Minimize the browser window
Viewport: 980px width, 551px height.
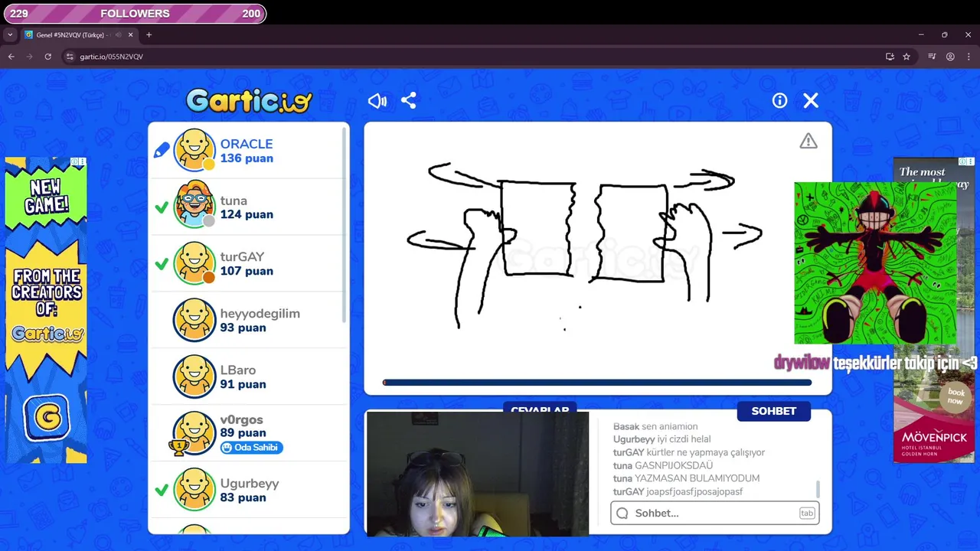pos(921,34)
